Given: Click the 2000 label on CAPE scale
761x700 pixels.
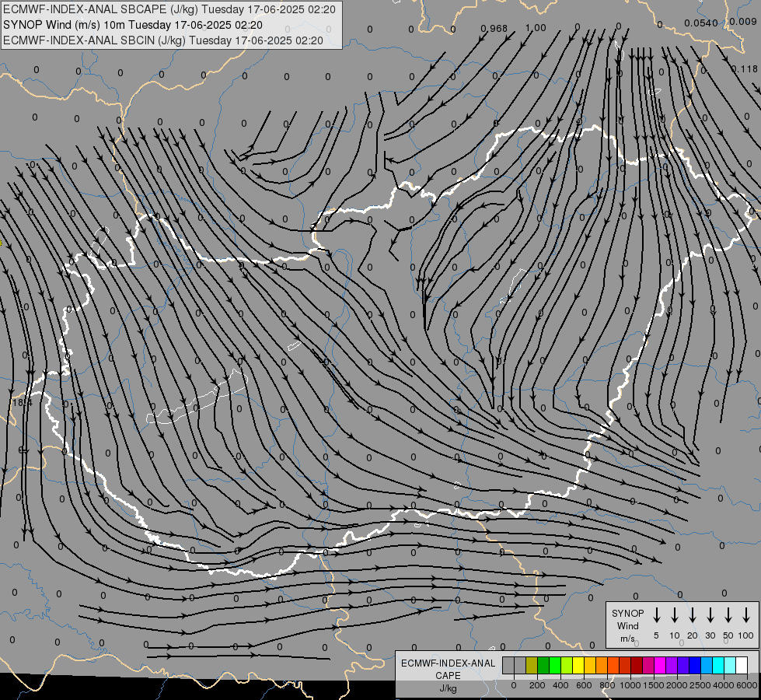Looking at the screenshot, I should coord(676,685).
